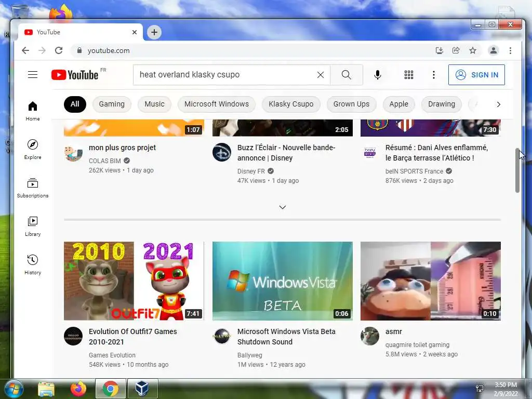The width and height of the screenshot is (532, 399).
Task: Open Firefox from the taskbar
Action: [x=78, y=389]
